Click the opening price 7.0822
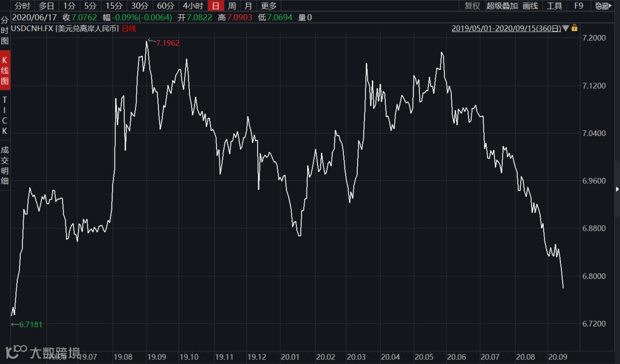Image resolution: width=620 pixels, height=364 pixels. click(199, 17)
